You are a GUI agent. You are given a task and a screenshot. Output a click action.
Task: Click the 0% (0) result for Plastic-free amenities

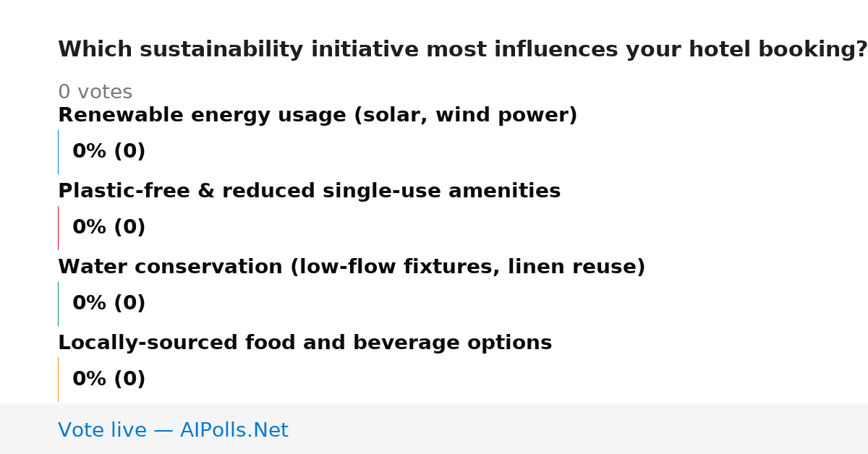[x=109, y=228]
